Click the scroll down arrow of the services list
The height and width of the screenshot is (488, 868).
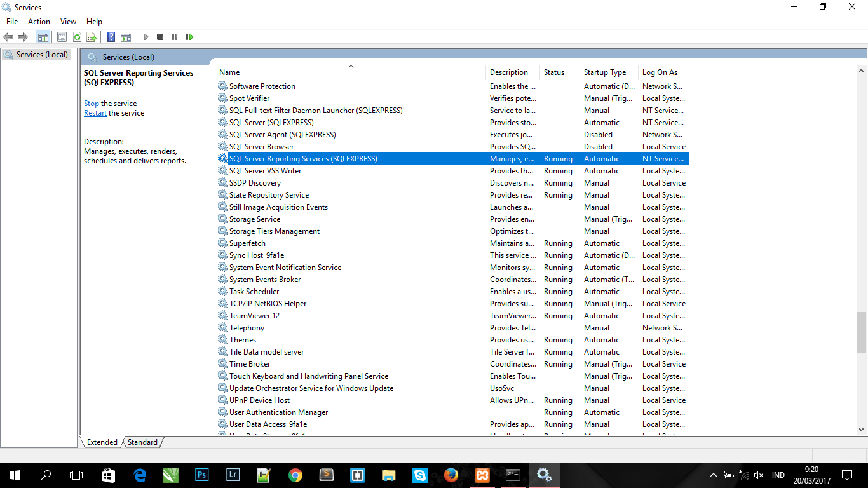(x=861, y=430)
